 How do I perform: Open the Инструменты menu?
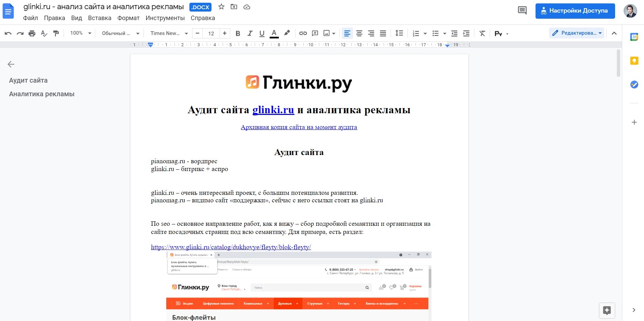pos(166,18)
